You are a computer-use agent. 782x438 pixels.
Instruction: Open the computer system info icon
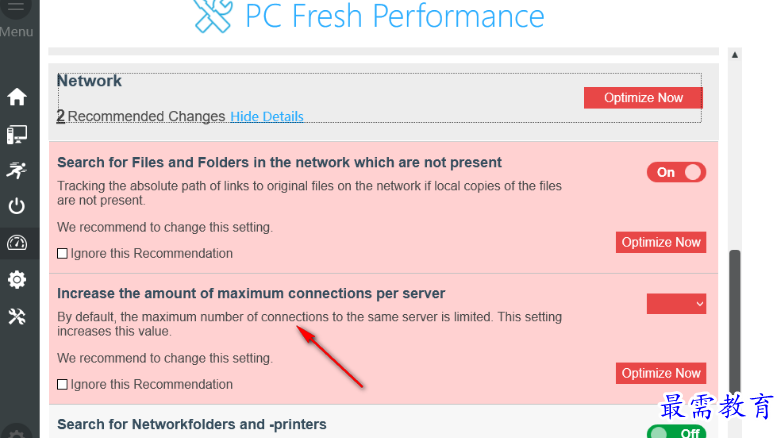pos(17,134)
